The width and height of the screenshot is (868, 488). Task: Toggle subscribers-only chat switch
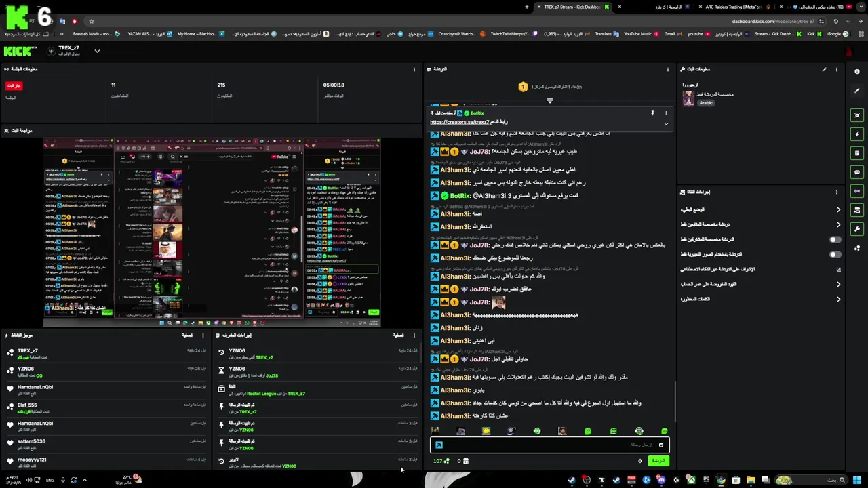coord(835,240)
